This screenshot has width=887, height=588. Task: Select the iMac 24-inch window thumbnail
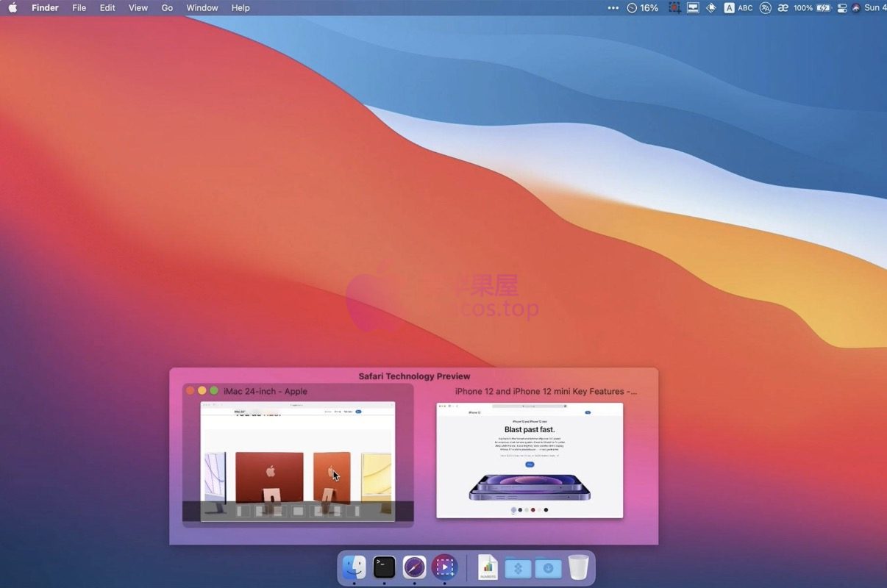point(298,462)
